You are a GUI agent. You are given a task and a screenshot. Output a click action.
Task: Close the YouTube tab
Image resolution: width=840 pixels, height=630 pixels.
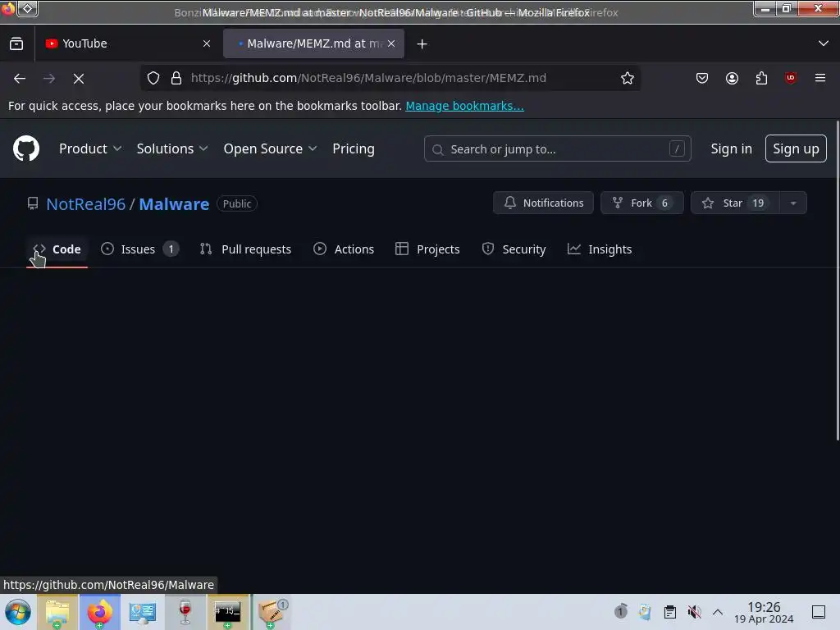tap(207, 43)
